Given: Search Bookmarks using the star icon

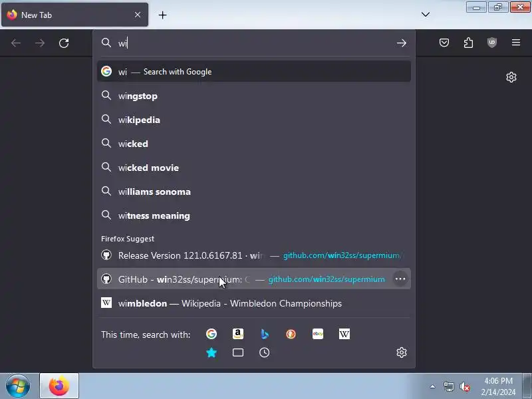Looking at the screenshot, I should pyautogui.click(x=211, y=353).
